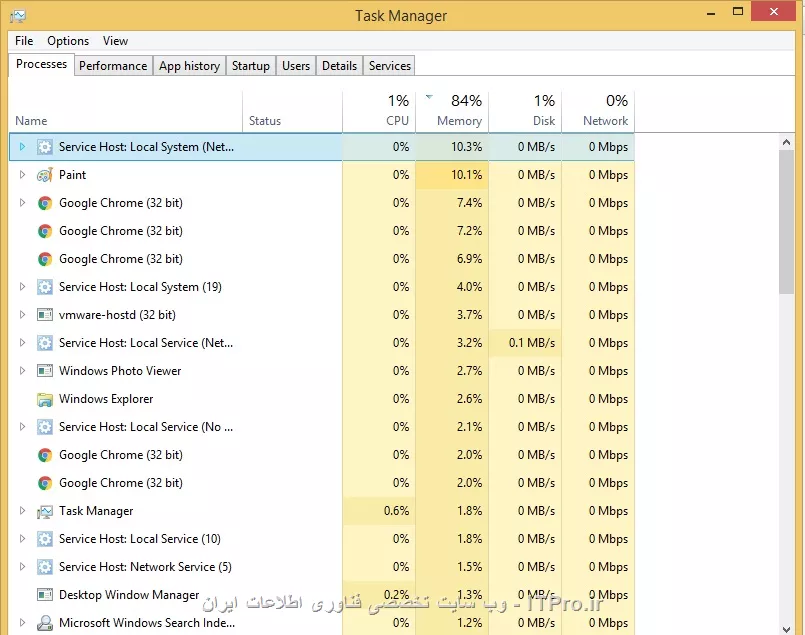Click gear icon of Service Host: Network Service (5)
The width and height of the screenshot is (805, 635).
pyautogui.click(x=45, y=567)
